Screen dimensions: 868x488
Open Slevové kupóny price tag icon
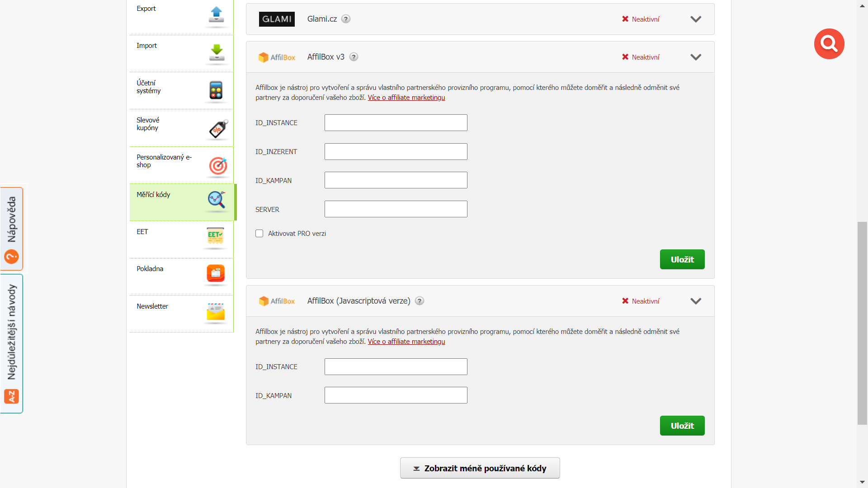pos(218,129)
